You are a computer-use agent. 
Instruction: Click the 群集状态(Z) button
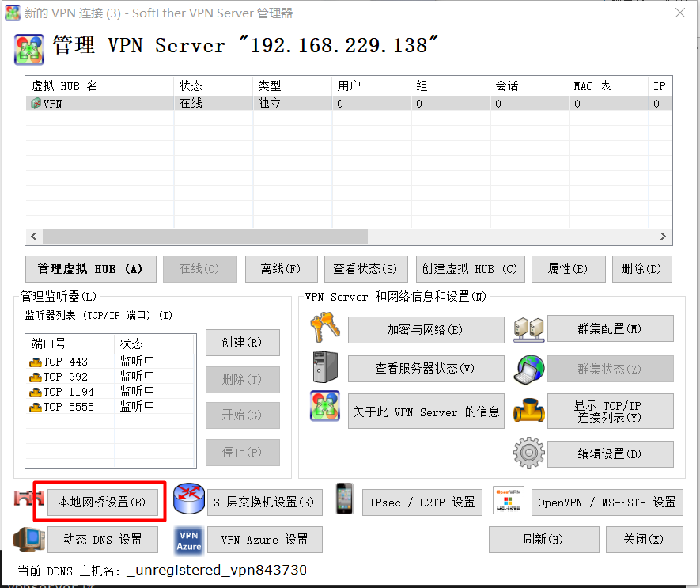tap(611, 369)
